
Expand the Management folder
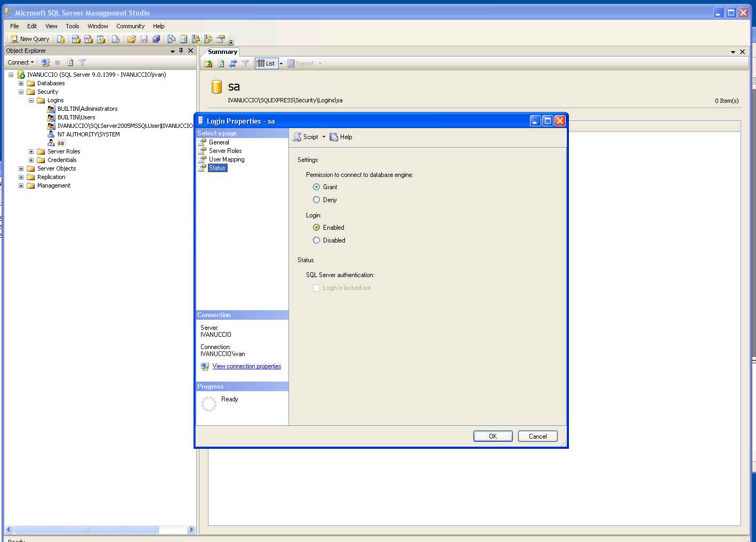[x=21, y=185]
